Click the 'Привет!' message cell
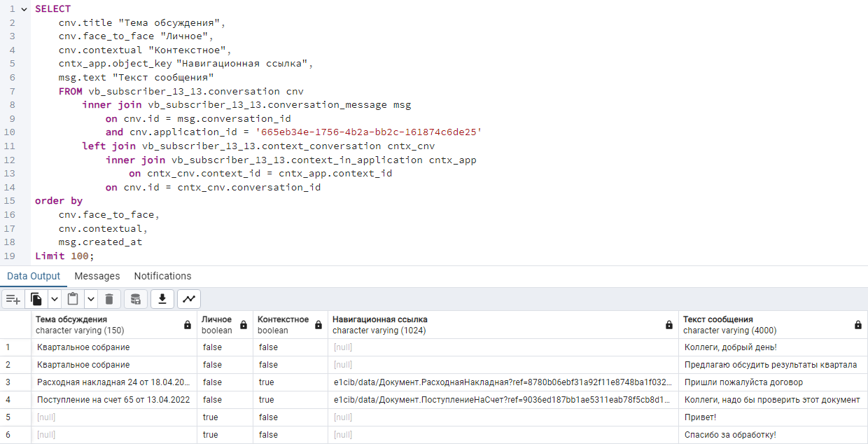This screenshot has width=868, height=444. pos(773,417)
